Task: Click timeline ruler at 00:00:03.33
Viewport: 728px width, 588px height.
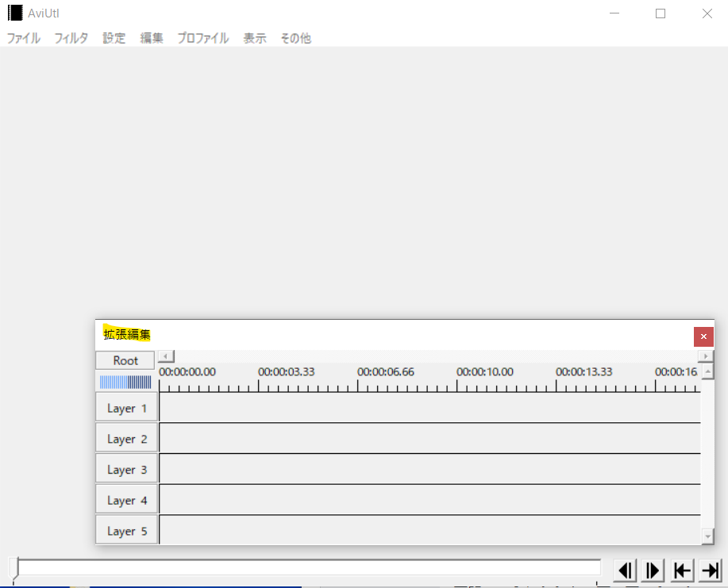Action: point(286,371)
